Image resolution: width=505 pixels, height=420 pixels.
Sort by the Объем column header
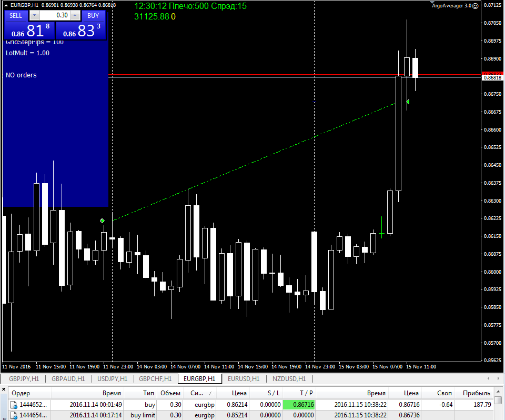(x=170, y=393)
